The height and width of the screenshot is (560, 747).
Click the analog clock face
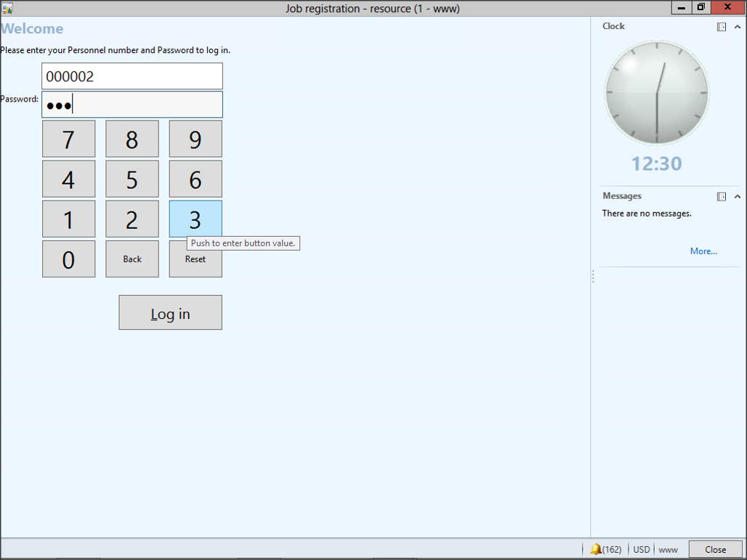coord(657,93)
